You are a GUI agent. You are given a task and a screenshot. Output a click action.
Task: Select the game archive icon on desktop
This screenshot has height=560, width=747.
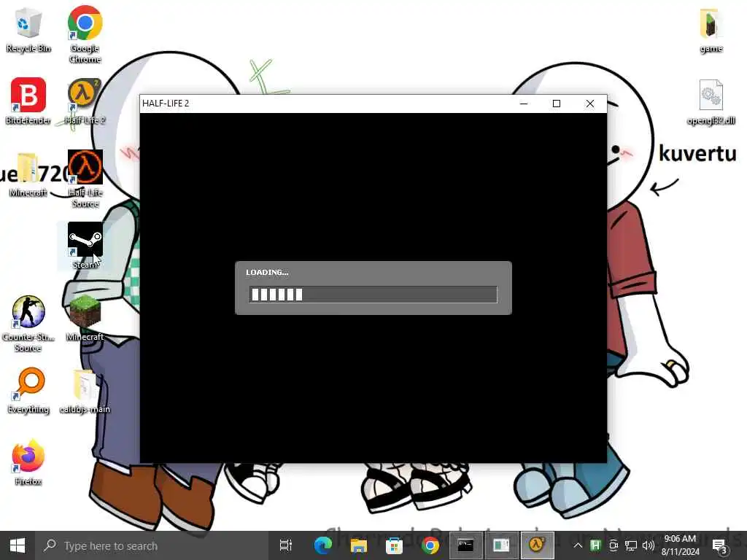click(711, 29)
